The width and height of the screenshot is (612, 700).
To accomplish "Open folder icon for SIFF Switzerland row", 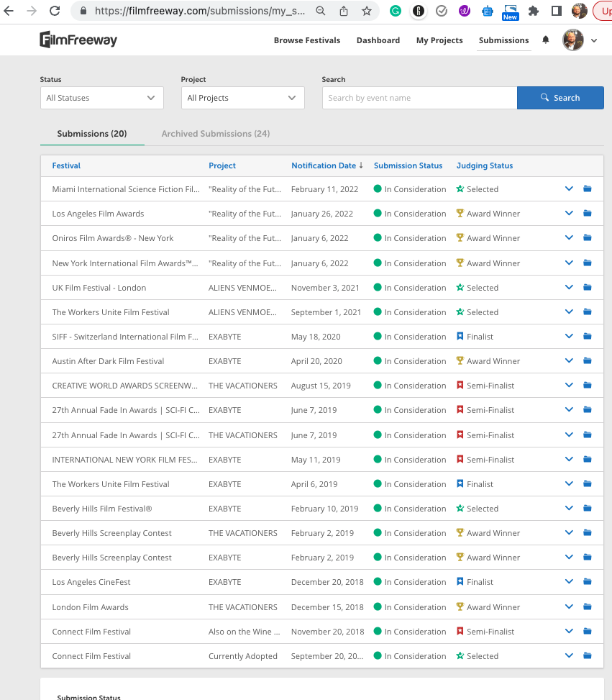I will point(588,336).
